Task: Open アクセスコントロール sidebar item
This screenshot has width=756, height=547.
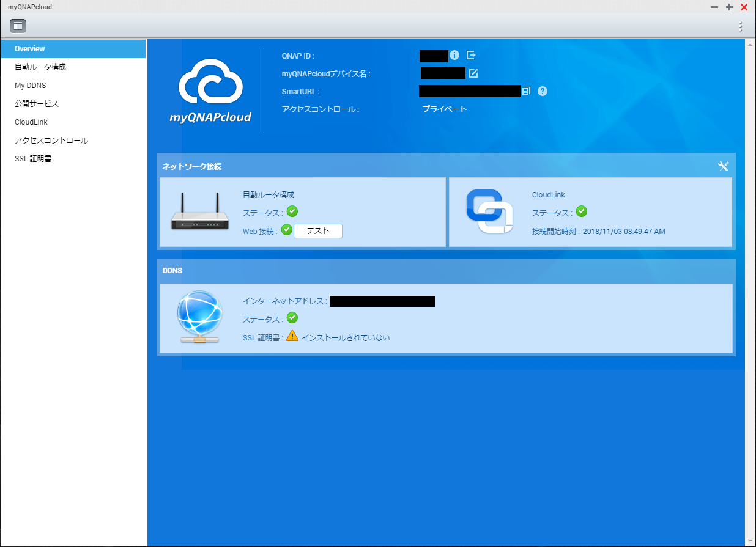Action: [x=73, y=141]
